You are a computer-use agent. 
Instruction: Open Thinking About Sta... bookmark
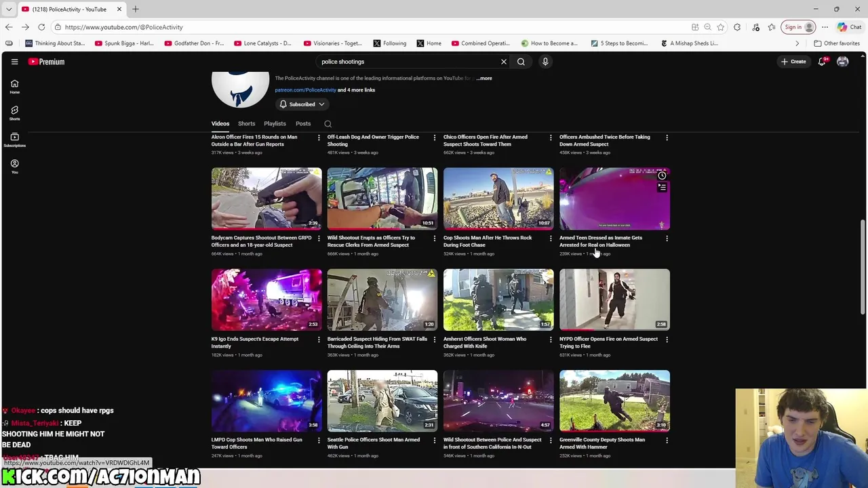[56, 43]
